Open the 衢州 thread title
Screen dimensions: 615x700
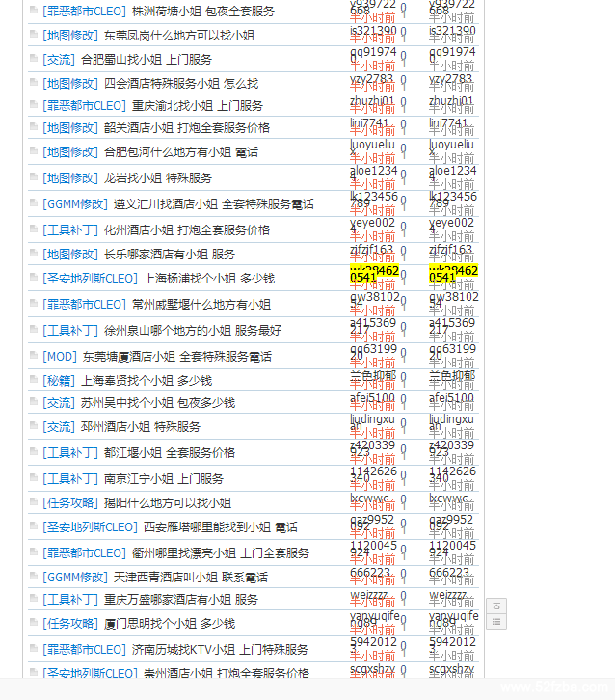tap(221, 553)
